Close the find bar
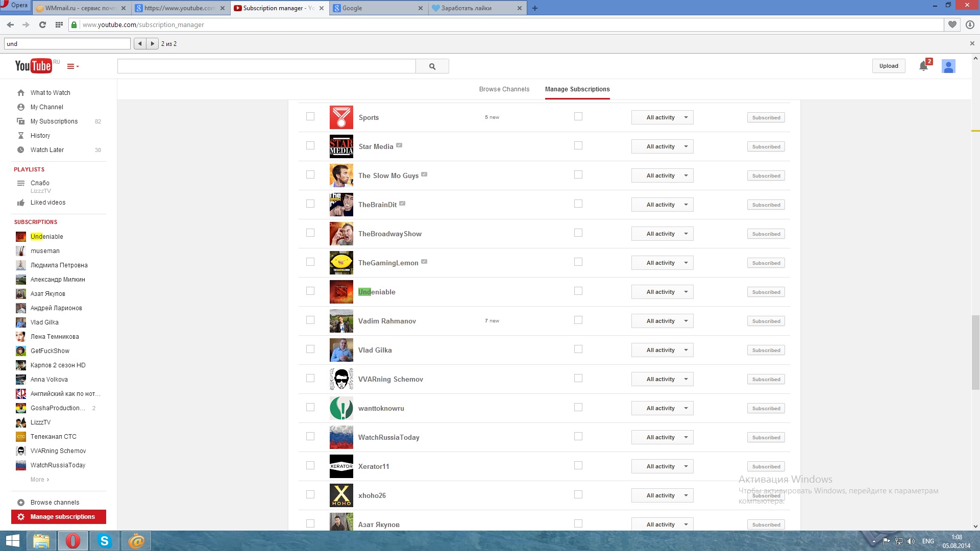 (x=972, y=44)
